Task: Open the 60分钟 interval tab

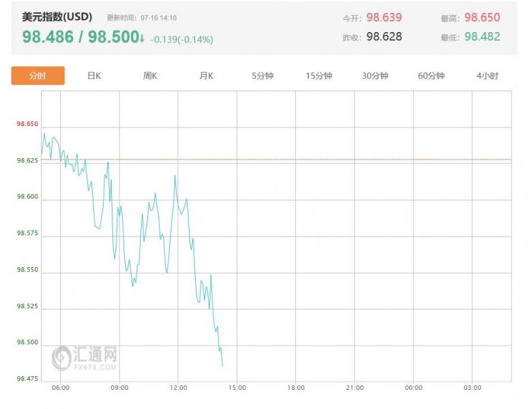Action: click(x=431, y=76)
